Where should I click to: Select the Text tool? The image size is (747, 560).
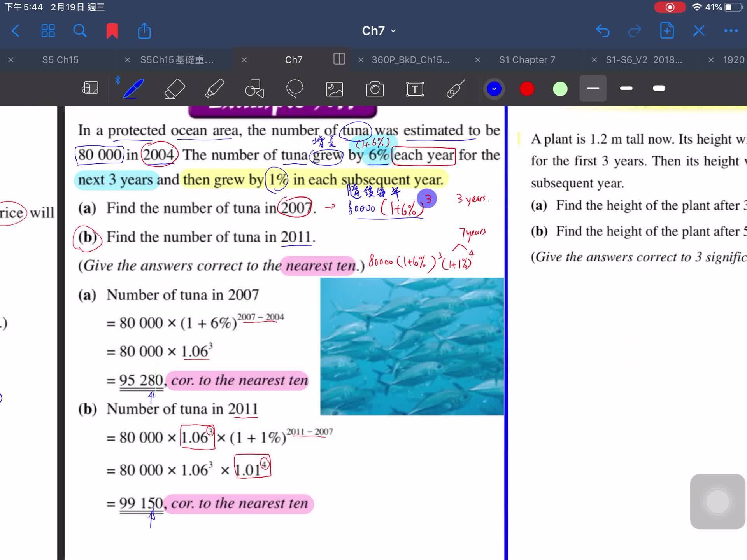tap(415, 89)
